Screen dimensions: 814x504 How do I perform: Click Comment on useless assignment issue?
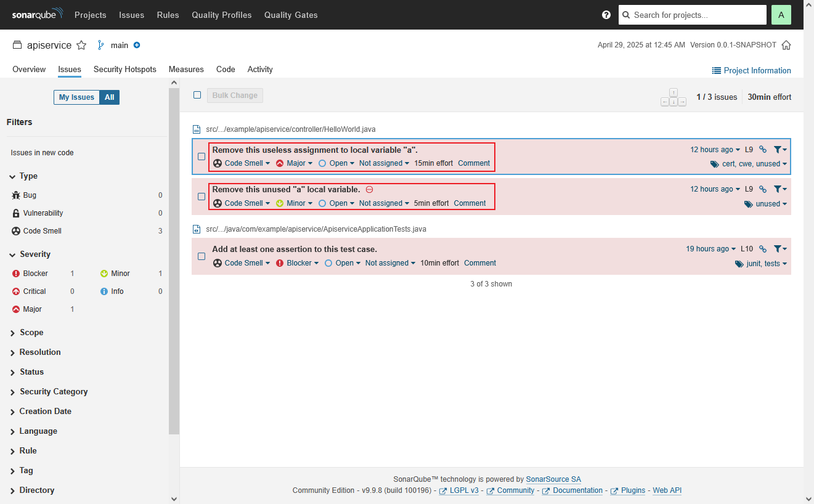tap(474, 163)
